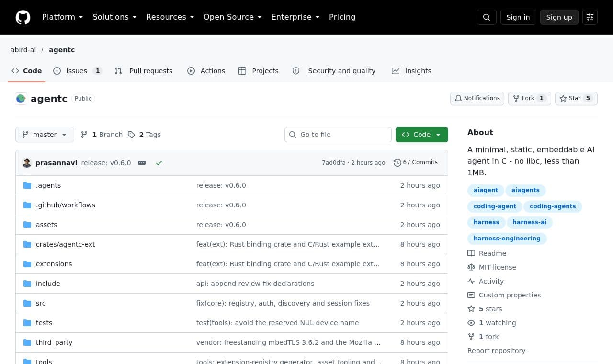Open the appearance settings icon in the header
The width and height of the screenshot is (613, 364).
(590, 17)
